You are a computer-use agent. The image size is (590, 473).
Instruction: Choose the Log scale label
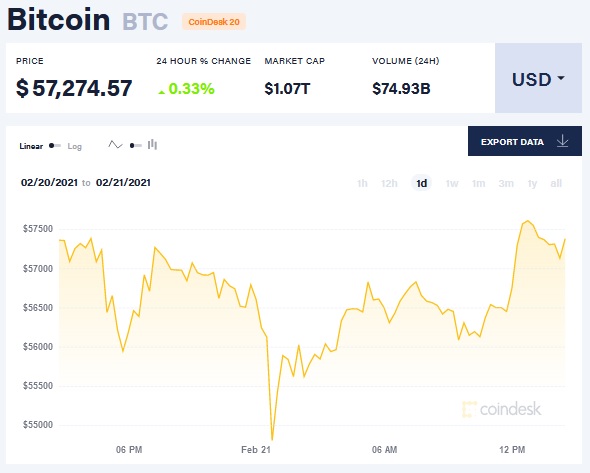tap(75, 146)
